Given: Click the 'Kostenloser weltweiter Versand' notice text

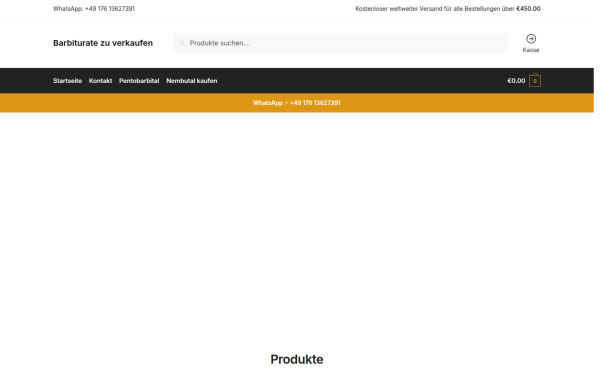Looking at the screenshot, I should click(x=448, y=9).
